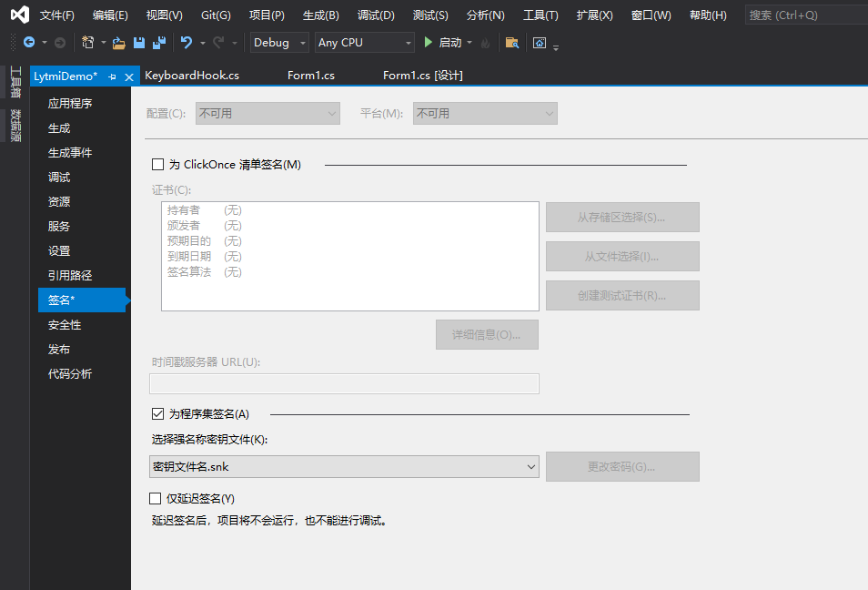Image resolution: width=868 pixels, height=590 pixels.
Task: Pin the LytmiDemo* properties tab
Action: pyautogui.click(x=113, y=76)
